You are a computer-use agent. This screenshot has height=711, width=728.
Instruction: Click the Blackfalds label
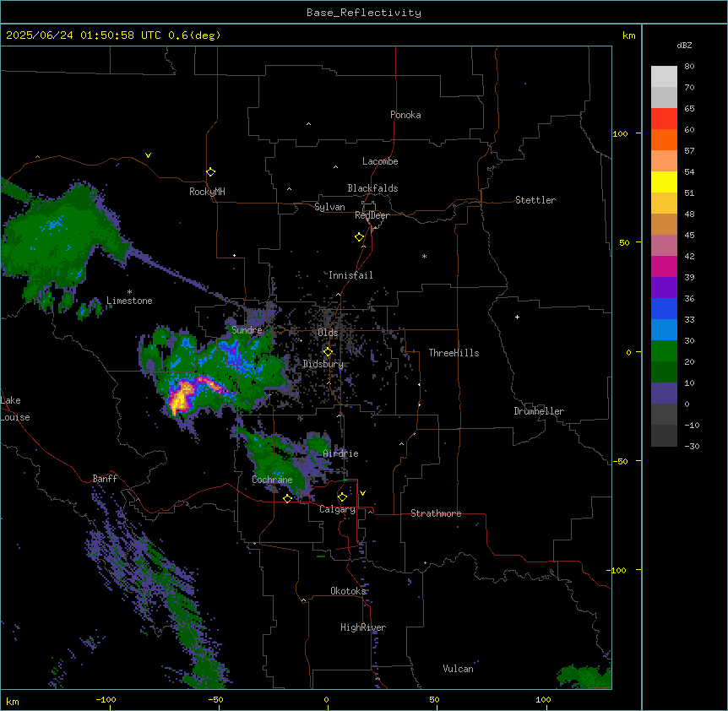[372, 188]
